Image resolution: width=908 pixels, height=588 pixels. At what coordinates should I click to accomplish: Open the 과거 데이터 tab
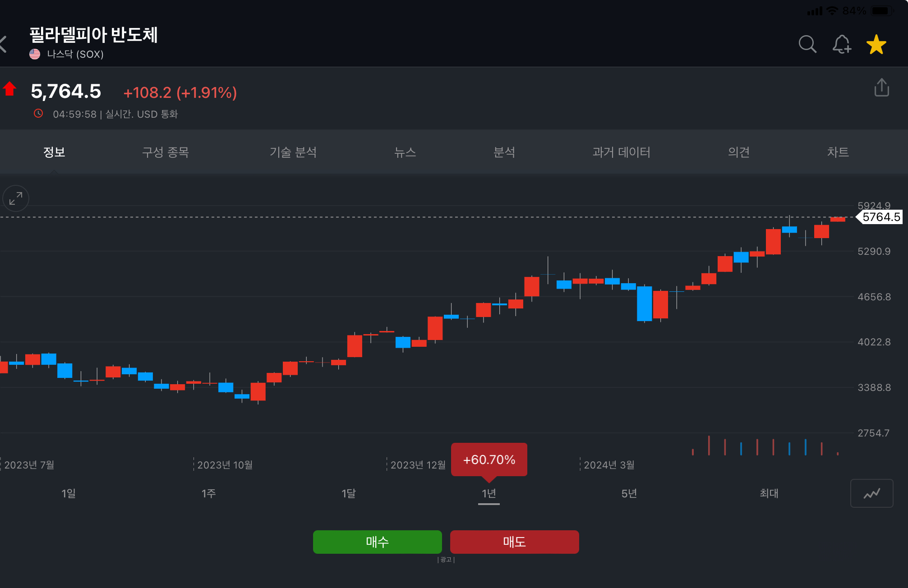[622, 152]
